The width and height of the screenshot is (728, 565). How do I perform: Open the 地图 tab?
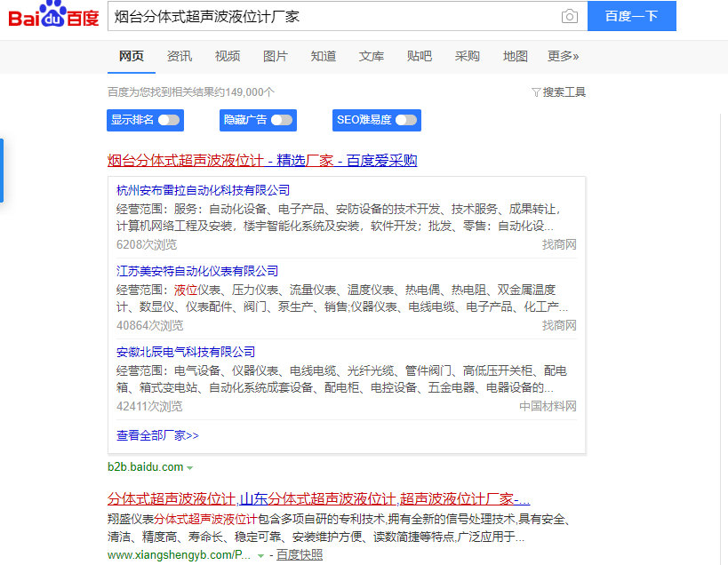tap(516, 56)
